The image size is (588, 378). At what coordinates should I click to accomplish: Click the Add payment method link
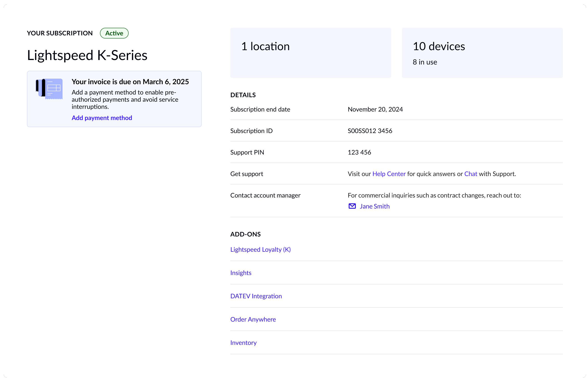point(102,118)
